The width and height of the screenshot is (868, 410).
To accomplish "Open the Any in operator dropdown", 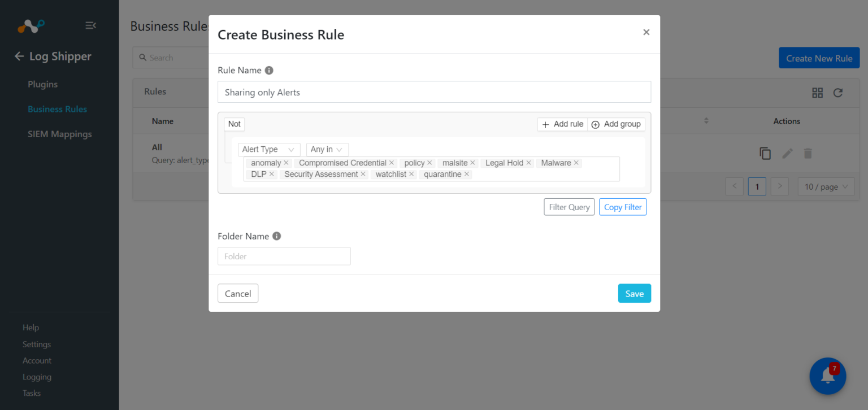I will [327, 149].
